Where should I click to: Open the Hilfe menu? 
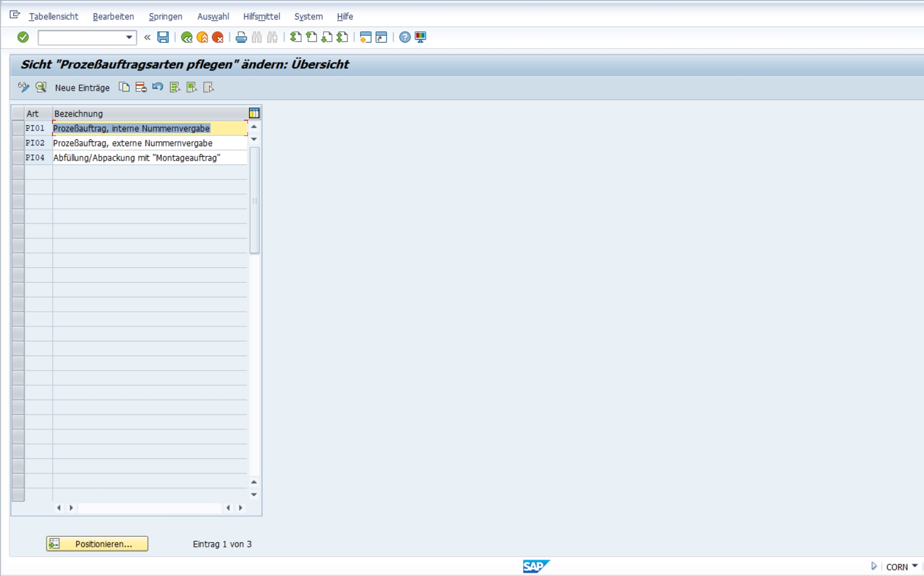[345, 17]
